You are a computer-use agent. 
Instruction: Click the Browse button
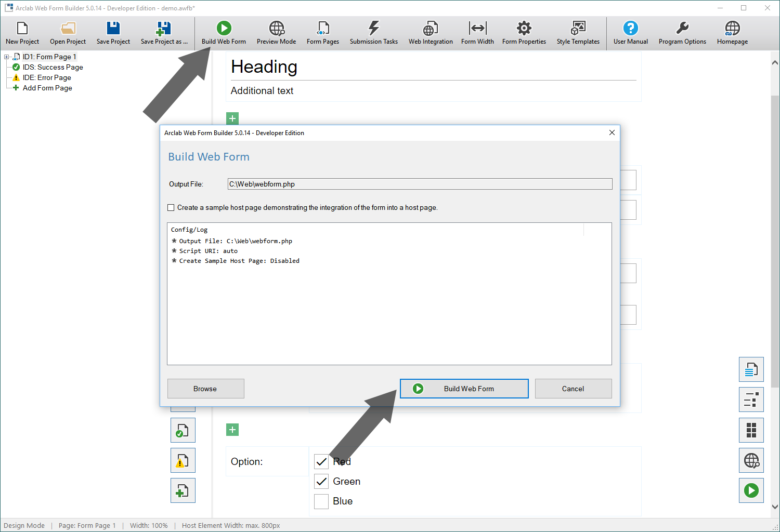point(205,388)
